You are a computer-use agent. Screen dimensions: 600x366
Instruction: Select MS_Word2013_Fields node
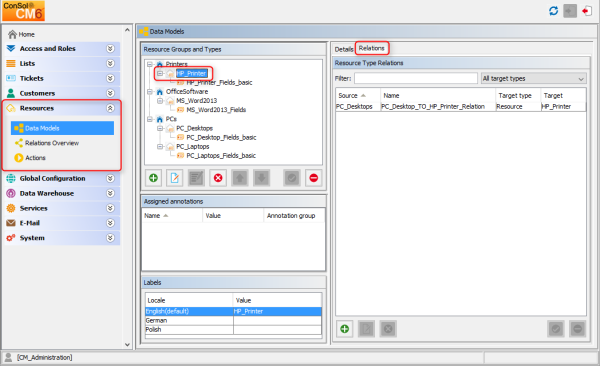tap(216, 110)
